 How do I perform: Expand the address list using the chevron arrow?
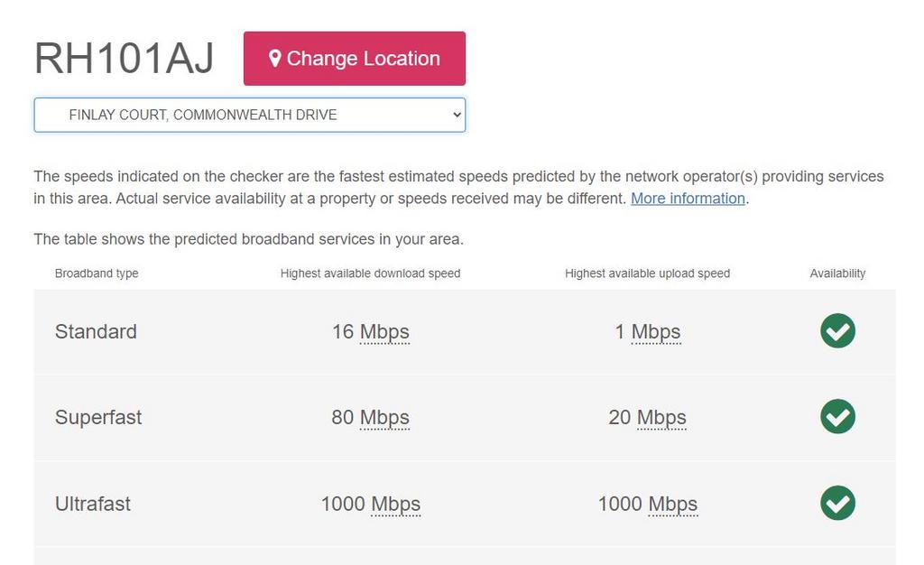[457, 115]
